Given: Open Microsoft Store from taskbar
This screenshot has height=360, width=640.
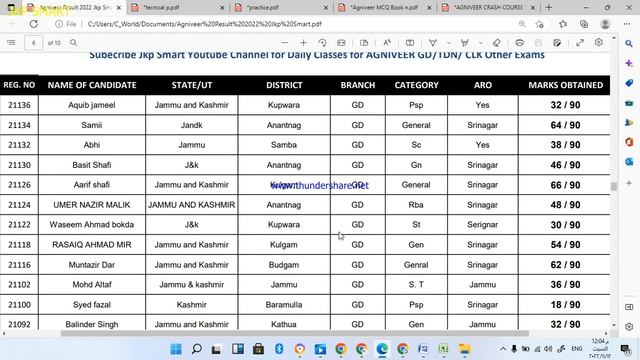Looking at the screenshot, I should pyautogui.click(x=258, y=349).
